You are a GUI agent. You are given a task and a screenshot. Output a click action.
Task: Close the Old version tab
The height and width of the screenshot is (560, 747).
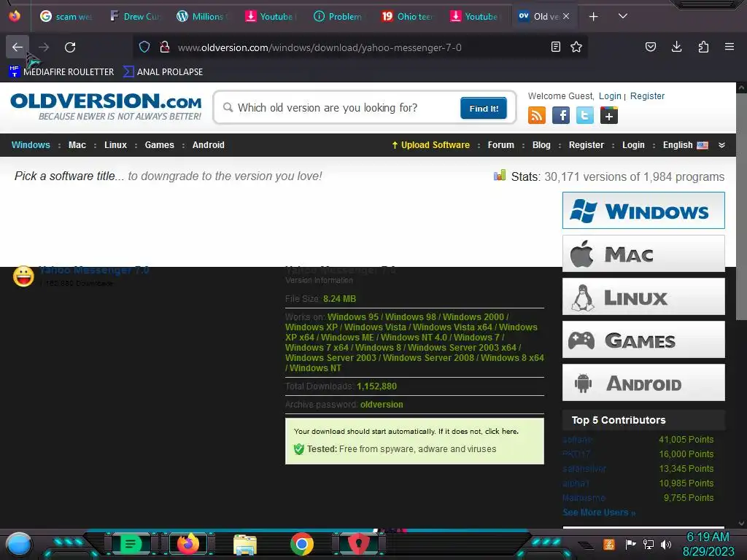click(566, 16)
